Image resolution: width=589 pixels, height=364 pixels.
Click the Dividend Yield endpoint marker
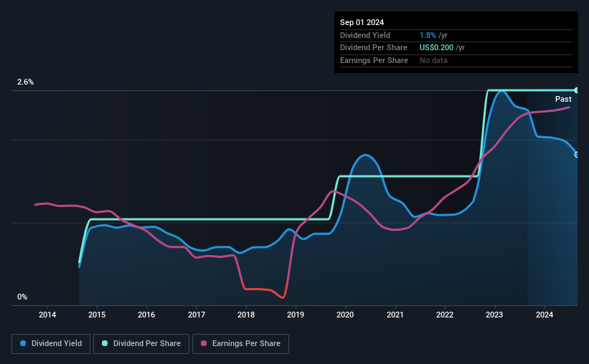(577, 155)
